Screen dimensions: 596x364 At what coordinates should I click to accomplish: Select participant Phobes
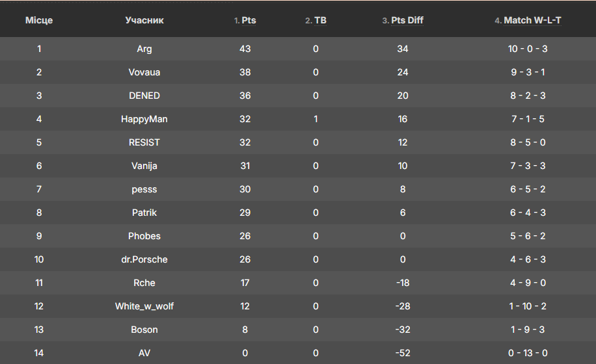(144, 236)
